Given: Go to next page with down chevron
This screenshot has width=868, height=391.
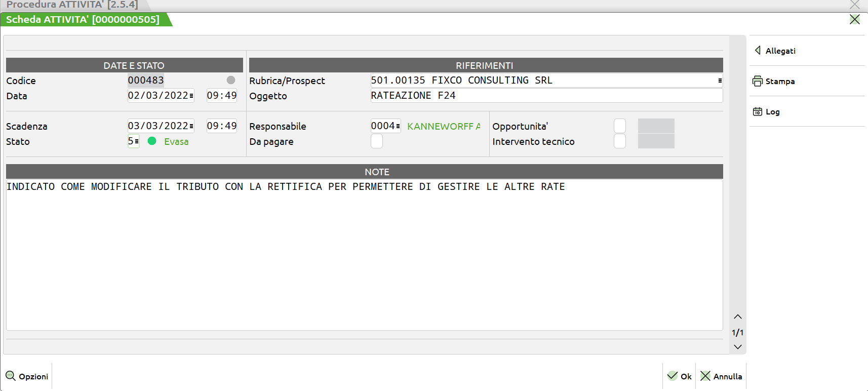Looking at the screenshot, I should [x=738, y=347].
